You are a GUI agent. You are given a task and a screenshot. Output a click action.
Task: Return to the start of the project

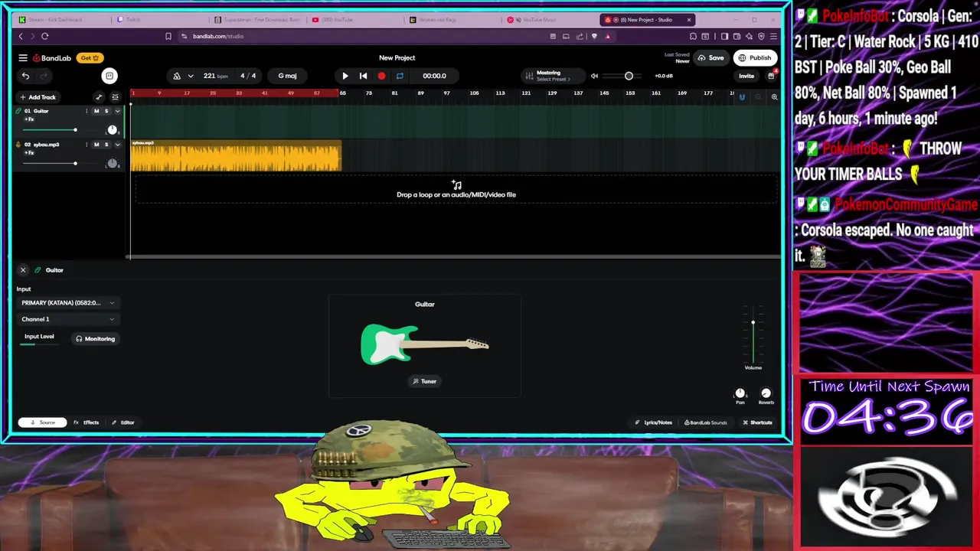click(x=363, y=76)
